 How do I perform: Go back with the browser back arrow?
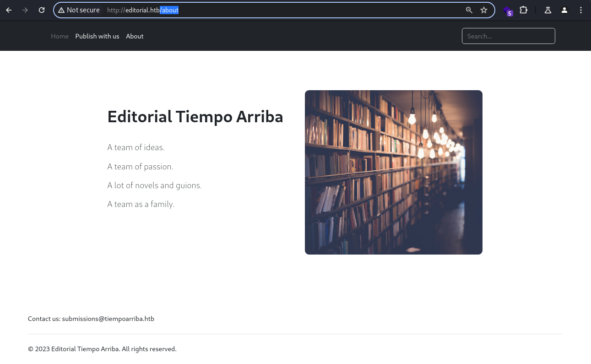click(x=9, y=10)
